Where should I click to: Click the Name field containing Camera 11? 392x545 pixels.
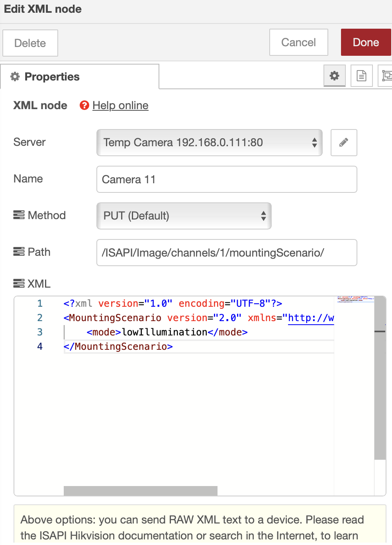tap(226, 179)
